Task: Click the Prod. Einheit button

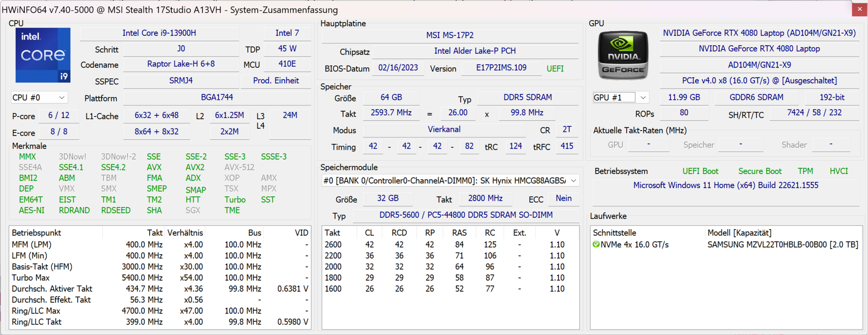Action: tap(276, 81)
